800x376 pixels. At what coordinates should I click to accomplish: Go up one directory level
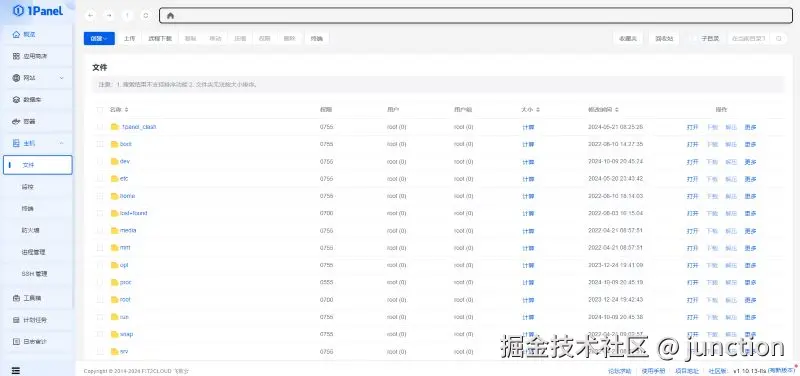tap(127, 15)
